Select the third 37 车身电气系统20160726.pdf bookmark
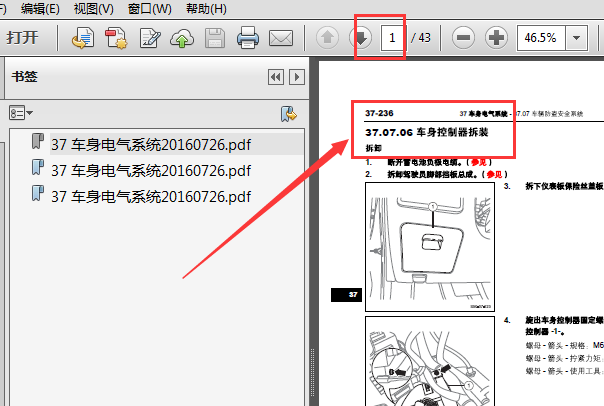Image resolution: width=604 pixels, height=406 pixels. 151,196
